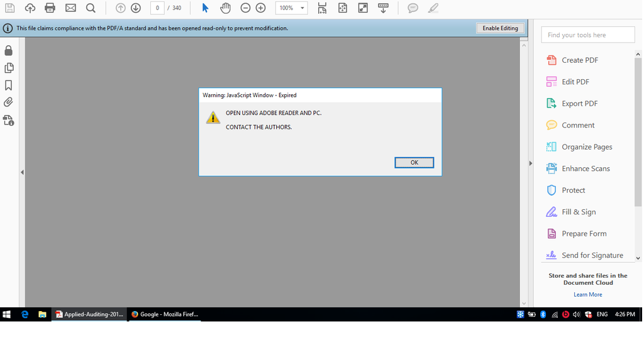This screenshot has width=644, height=362.
Task: Follow the Learn More link
Action: click(x=587, y=295)
